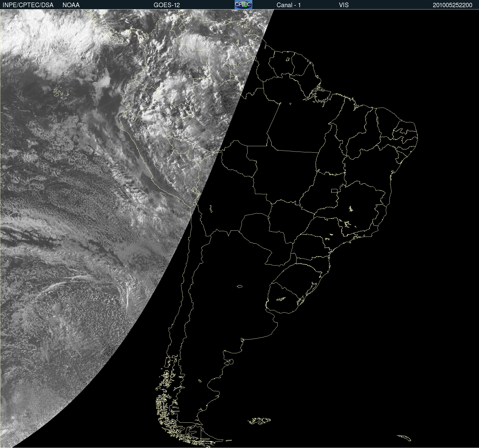Click the VIS channel label
The image size is (479, 448).
344,5
